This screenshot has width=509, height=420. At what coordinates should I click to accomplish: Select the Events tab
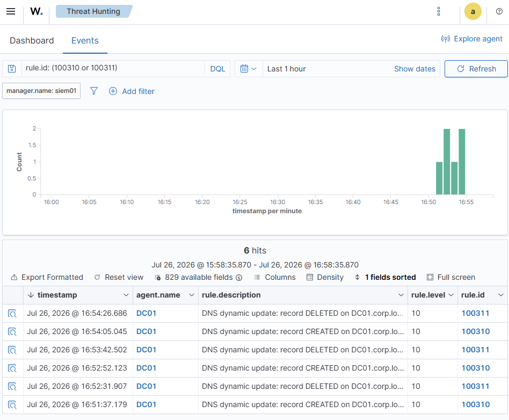(85, 41)
